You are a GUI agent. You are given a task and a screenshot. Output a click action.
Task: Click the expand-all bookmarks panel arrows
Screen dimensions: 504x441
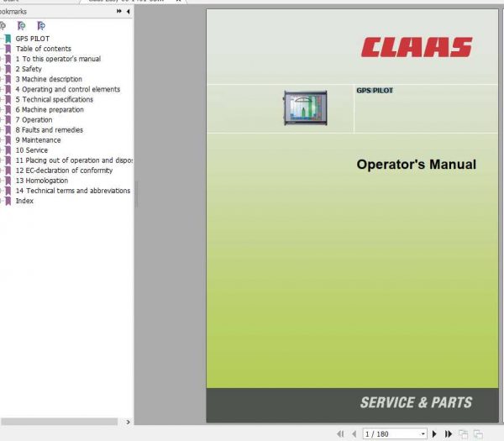point(119,11)
